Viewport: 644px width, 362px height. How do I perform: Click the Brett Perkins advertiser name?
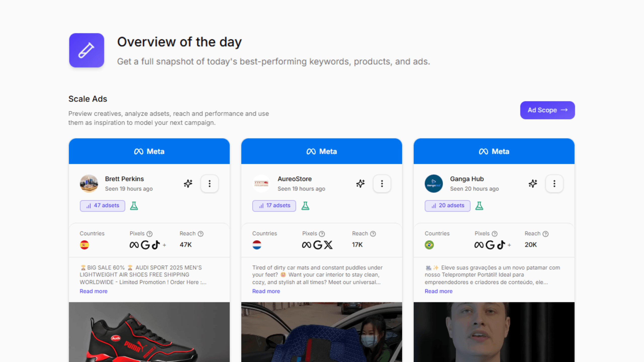pyautogui.click(x=124, y=179)
